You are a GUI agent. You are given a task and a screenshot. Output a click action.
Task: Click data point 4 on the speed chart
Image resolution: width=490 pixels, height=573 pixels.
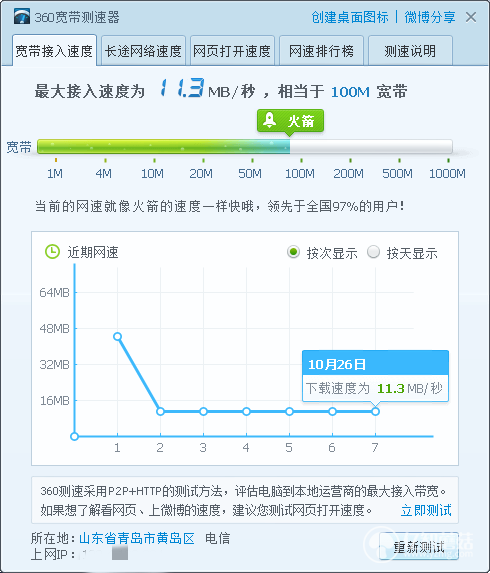pyautogui.click(x=246, y=411)
